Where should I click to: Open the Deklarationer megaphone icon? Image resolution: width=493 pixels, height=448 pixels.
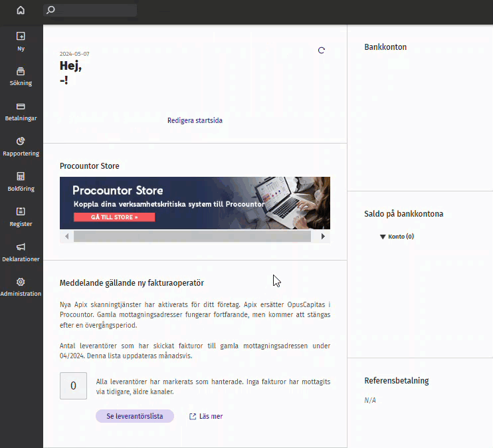(21, 247)
